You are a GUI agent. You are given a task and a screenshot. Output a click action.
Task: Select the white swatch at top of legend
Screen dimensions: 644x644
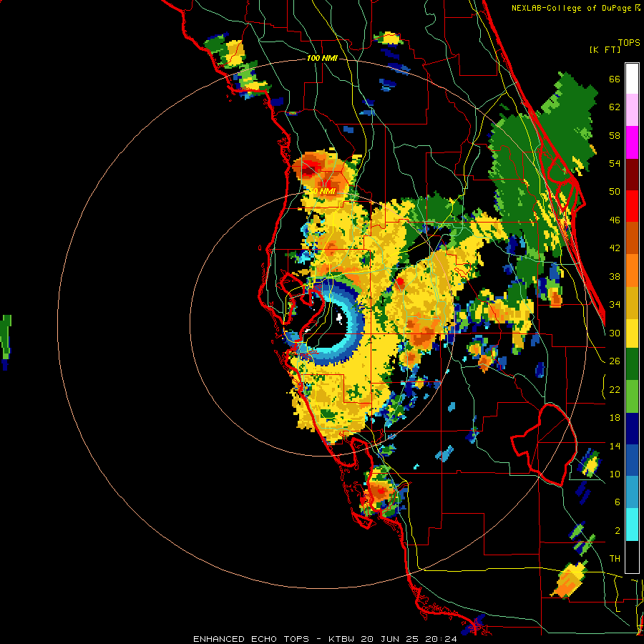(632, 79)
